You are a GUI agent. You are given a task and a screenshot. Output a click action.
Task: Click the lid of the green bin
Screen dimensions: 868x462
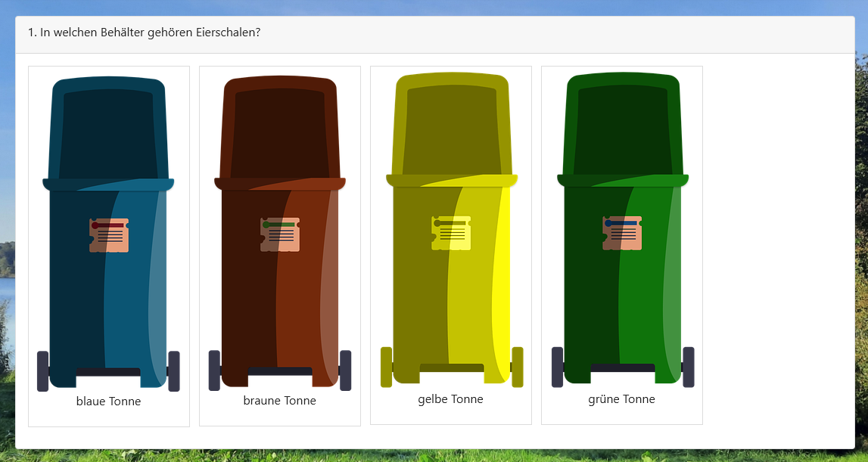pos(622,126)
